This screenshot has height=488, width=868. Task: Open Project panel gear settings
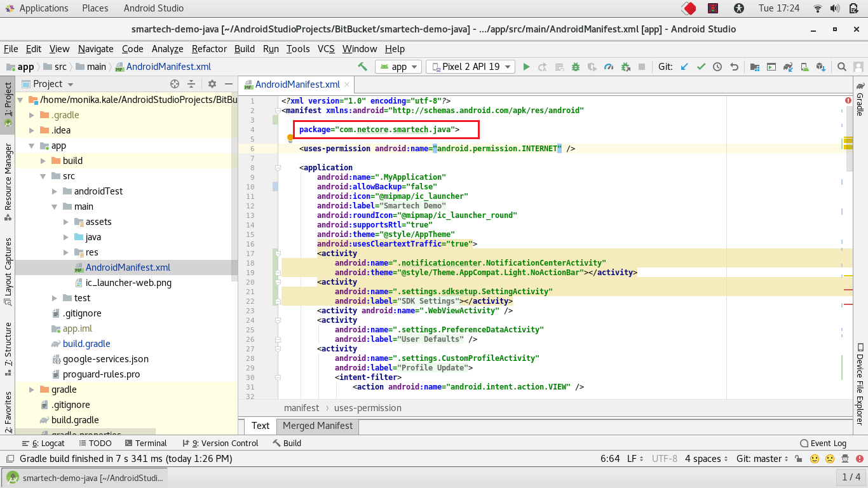(212, 84)
